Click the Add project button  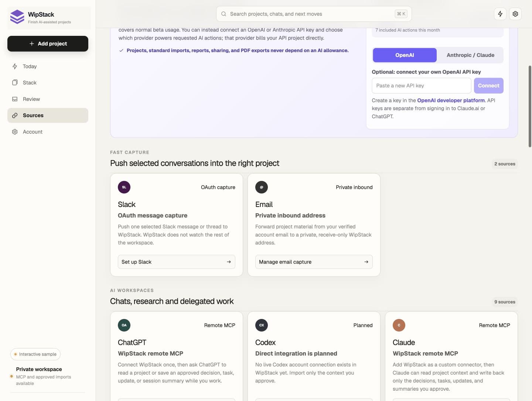coord(48,44)
